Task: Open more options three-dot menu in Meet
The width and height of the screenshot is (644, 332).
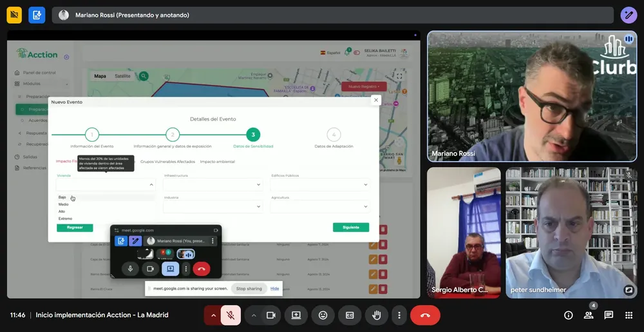Action: pyautogui.click(x=399, y=315)
